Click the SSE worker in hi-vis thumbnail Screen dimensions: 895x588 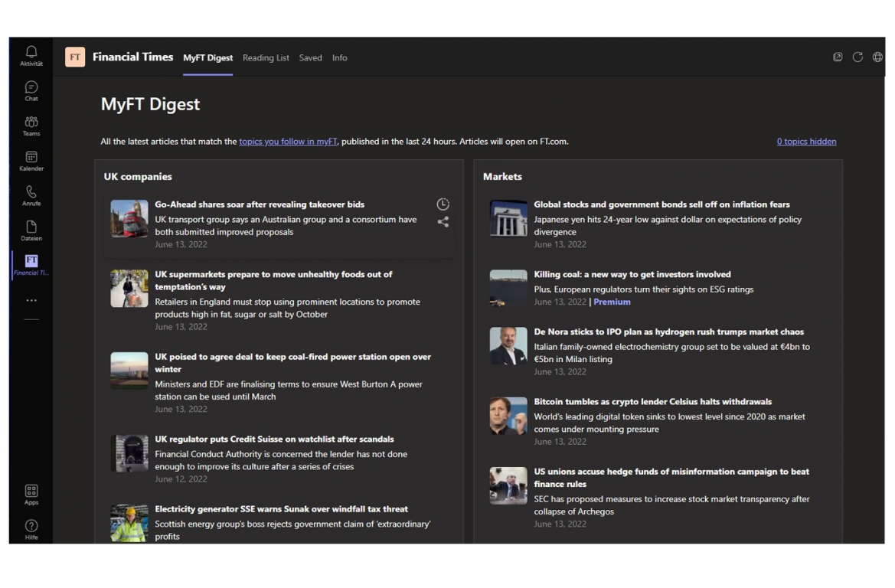point(129,523)
